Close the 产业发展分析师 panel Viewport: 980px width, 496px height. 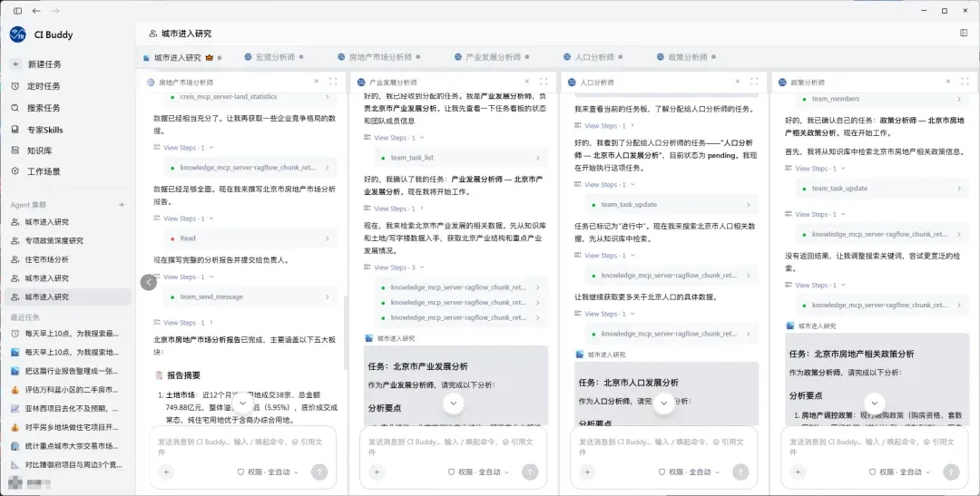[x=527, y=82]
